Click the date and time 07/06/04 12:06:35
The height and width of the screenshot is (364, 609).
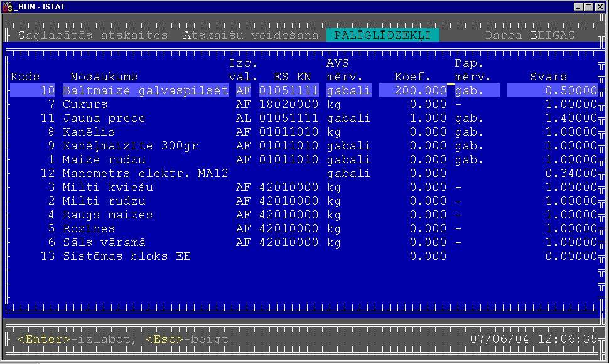point(534,339)
